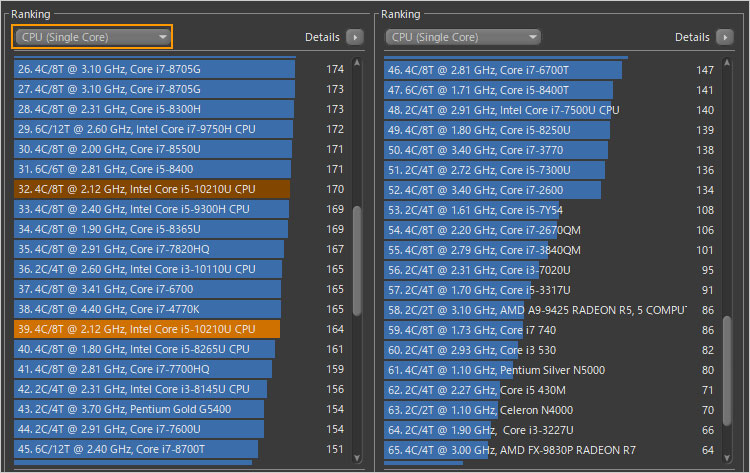Select row 49 Core i5-8250U

[549, 130]
